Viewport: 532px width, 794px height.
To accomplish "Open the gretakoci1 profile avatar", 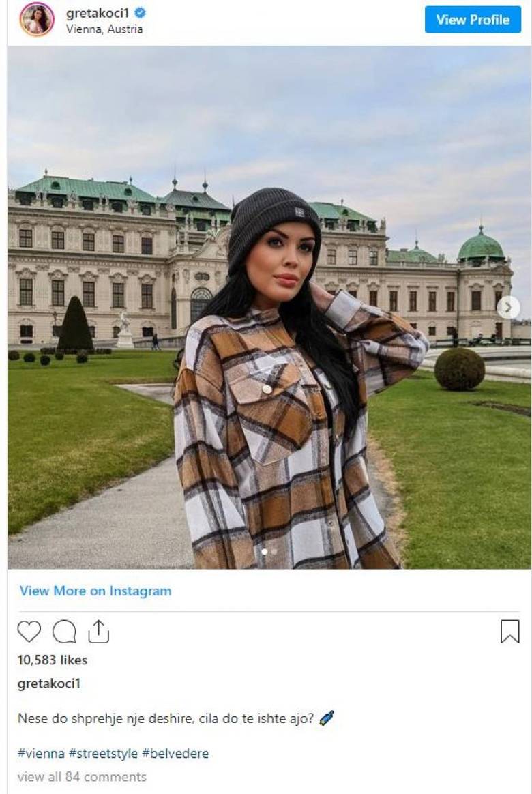I will pos(36,19).
